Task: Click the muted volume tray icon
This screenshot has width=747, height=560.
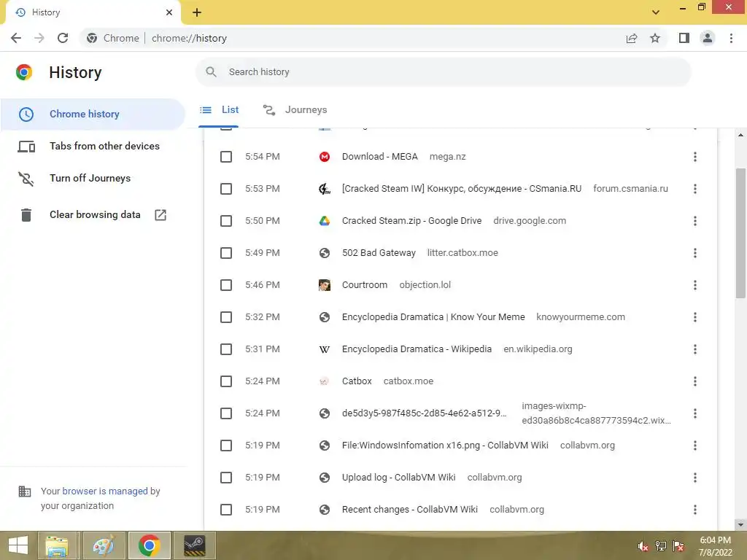Action: pos(643,546)
